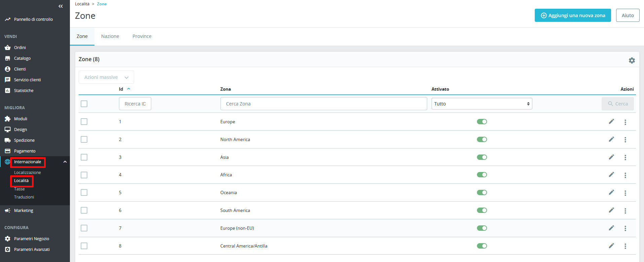This screenshot has height=262, width=644.
Task: Click the Statistiche chart icon
Action: pos(7,91)
